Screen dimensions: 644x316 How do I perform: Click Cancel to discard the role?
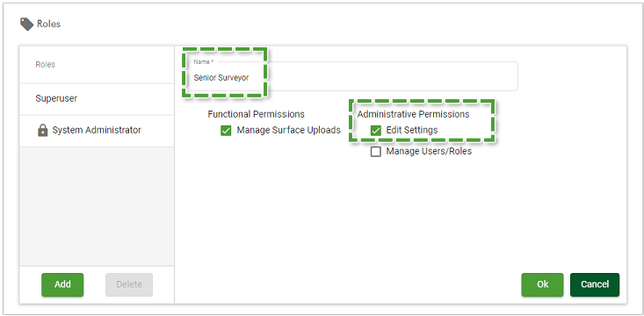tap(595, 284)
